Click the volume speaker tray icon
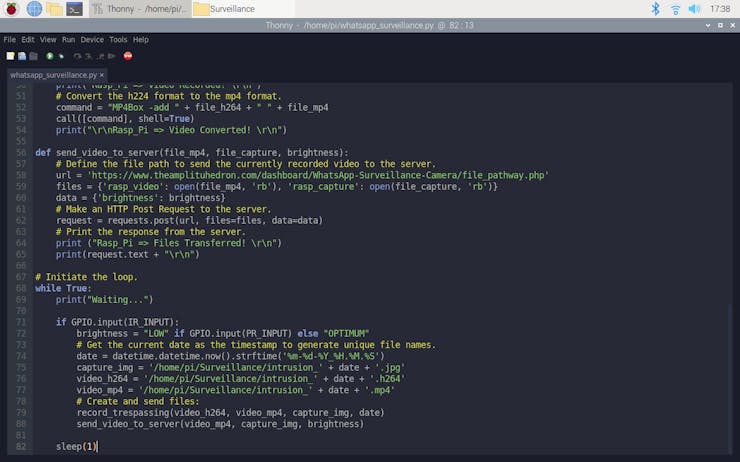 [694, 9]
